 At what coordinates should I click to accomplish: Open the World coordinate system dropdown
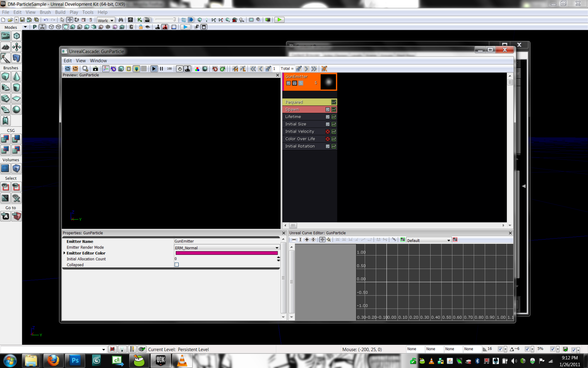[x=106, y=20]
